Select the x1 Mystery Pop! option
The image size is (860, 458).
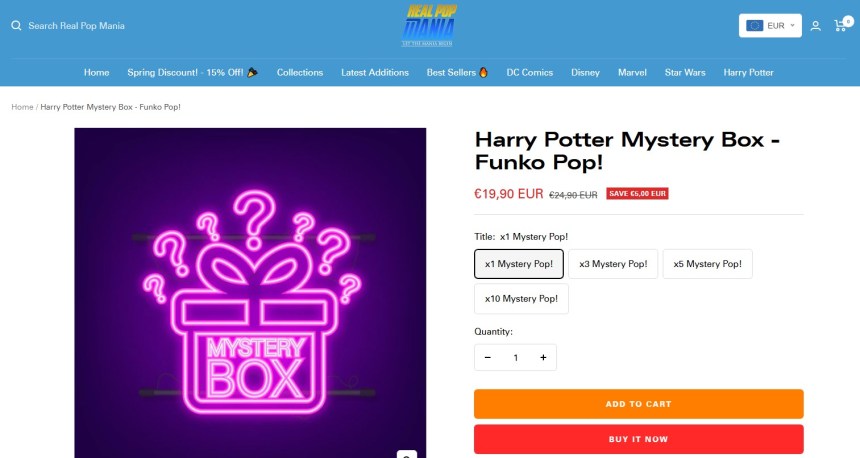pos(519,264)
